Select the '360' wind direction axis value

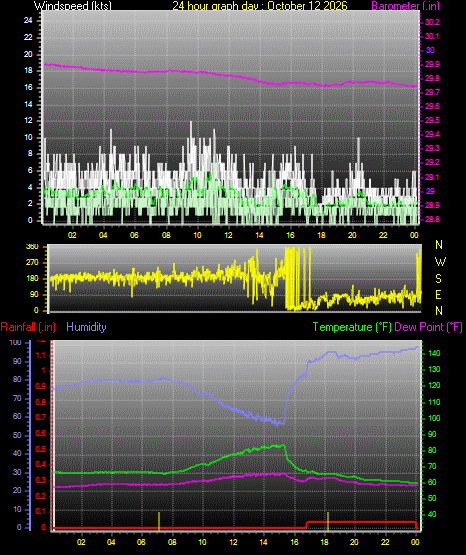pos(32,247)
